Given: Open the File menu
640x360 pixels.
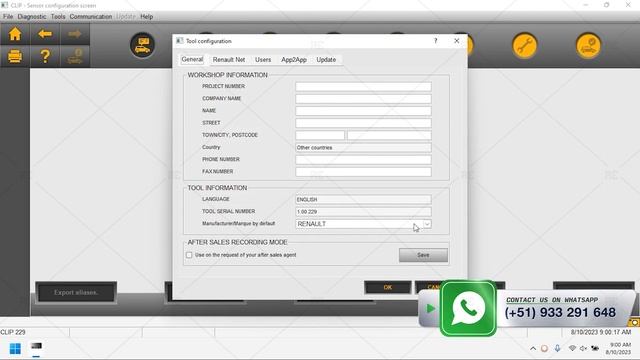Looking at the screenshot, I should (x=8, y=17).
